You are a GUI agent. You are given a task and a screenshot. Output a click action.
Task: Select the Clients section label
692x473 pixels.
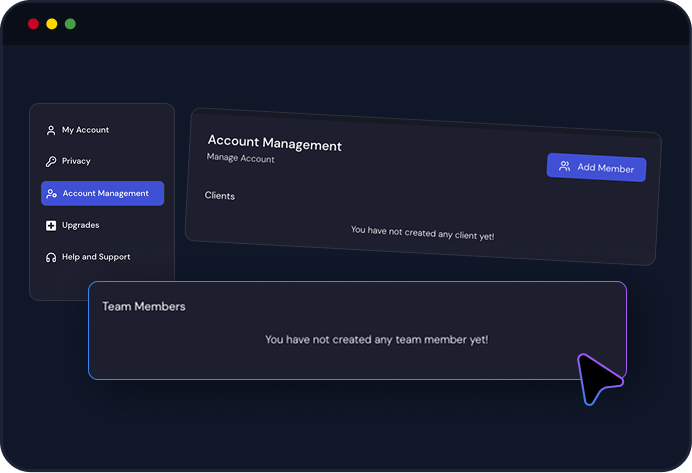[220, 195]
